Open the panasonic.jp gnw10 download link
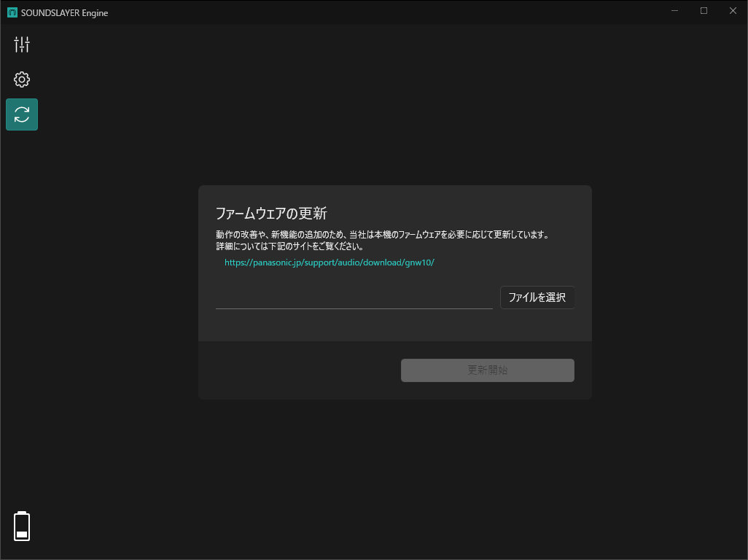The width and height of the screenshot is (748, 560). coord(329,262)
